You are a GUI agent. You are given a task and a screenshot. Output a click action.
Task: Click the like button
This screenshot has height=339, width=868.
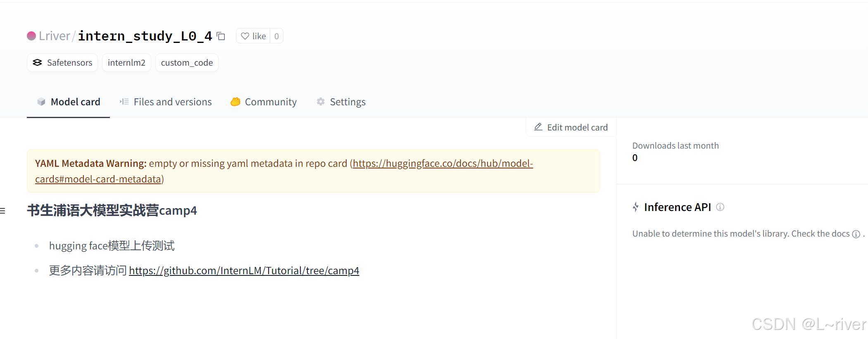click(253, 36)
